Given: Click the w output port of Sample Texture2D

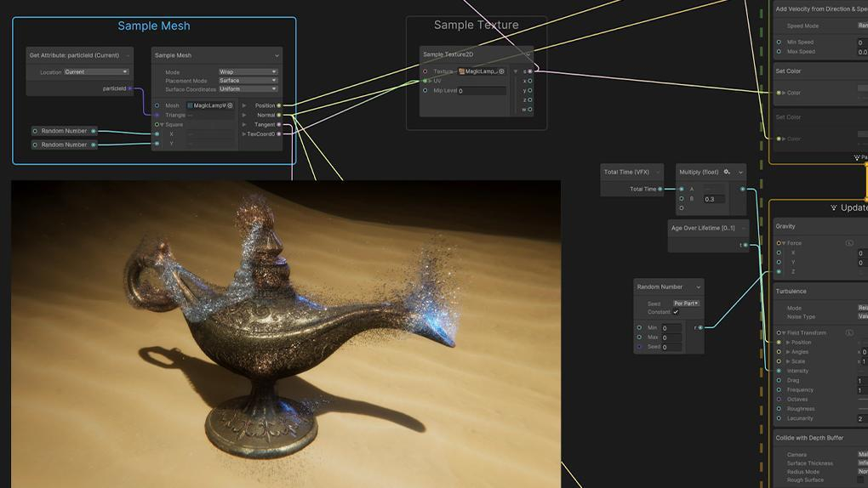Looking at the screenshot, I should pos(530,110).
